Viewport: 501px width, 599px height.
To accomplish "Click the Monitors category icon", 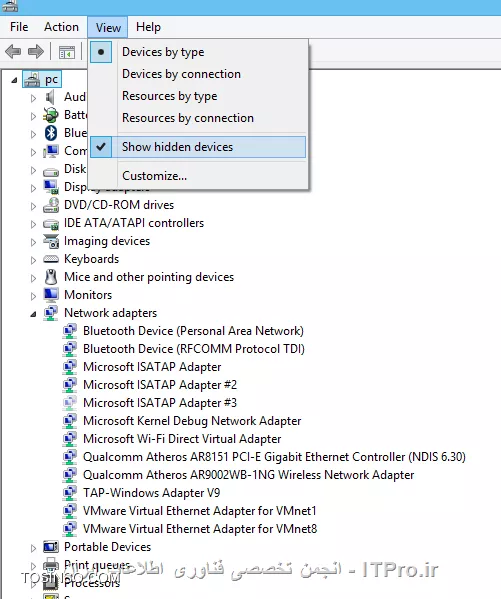I will tap(50, 295).
